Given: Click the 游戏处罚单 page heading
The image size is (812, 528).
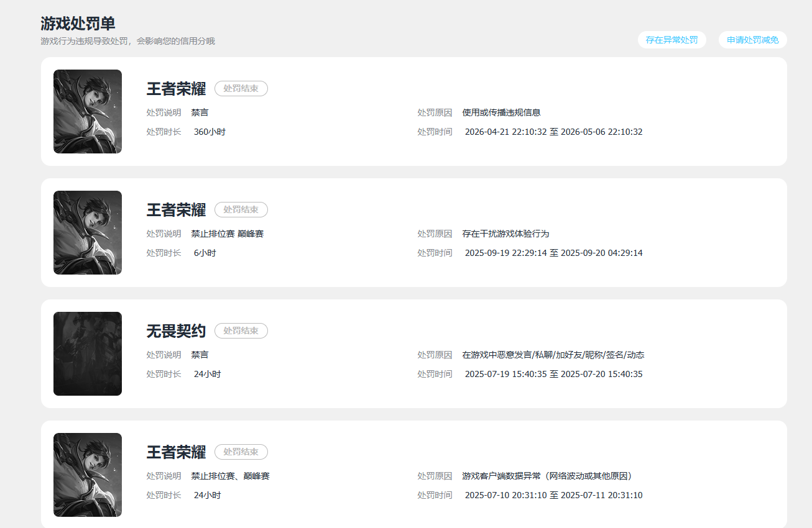Looking at the screenshot, I should [78, 24].
